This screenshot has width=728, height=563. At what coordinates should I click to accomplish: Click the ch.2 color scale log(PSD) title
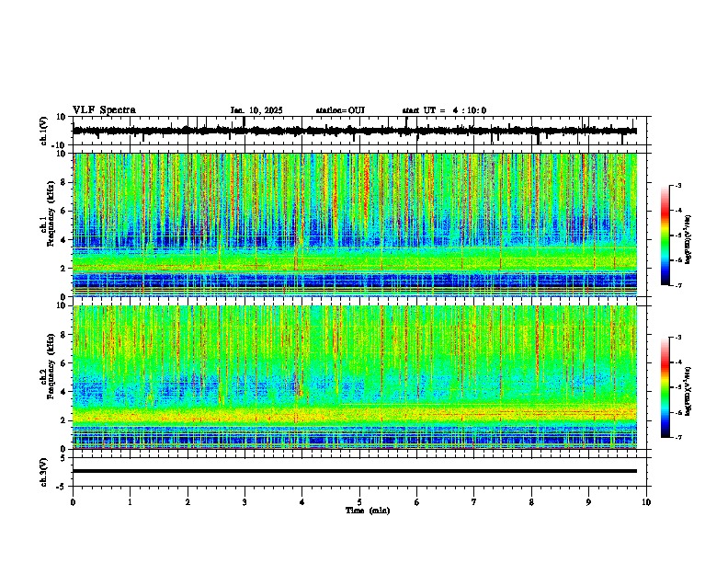688,391
